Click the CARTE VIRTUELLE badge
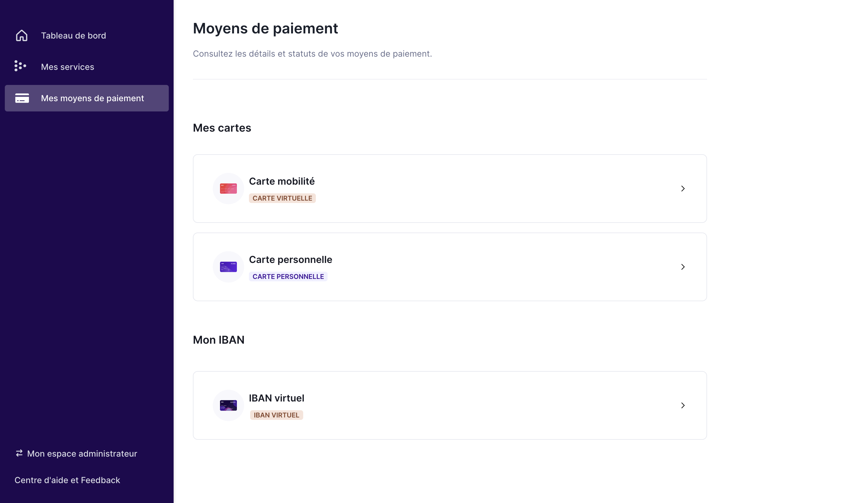This screenshot has height=503, width=868. (x=282, y=198)
